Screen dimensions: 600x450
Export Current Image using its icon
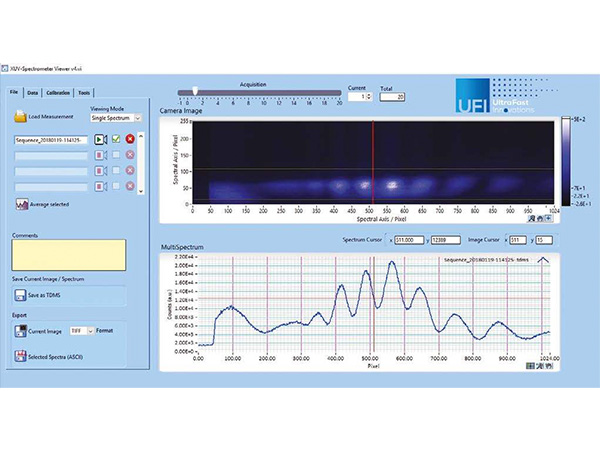[x=20, y=330]
